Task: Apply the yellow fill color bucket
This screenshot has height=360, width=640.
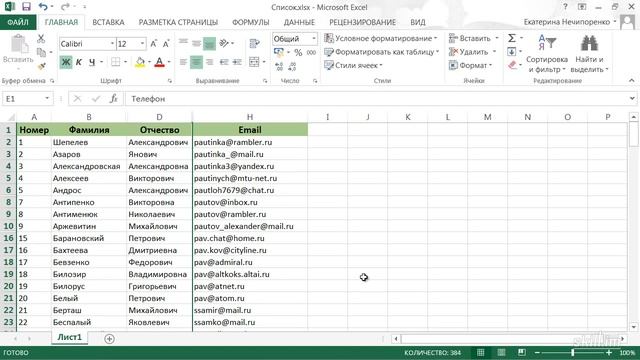Action: 140,62
